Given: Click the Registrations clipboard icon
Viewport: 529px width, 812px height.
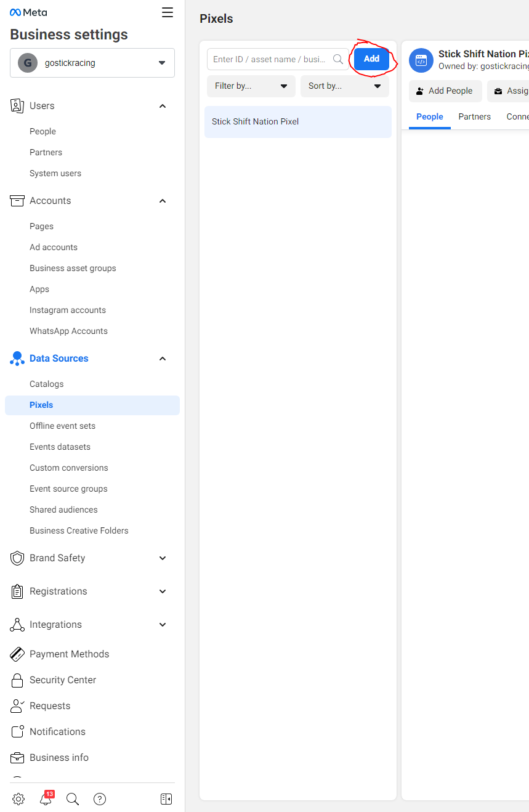Looking at the screenshot, I should click(17, 591).
